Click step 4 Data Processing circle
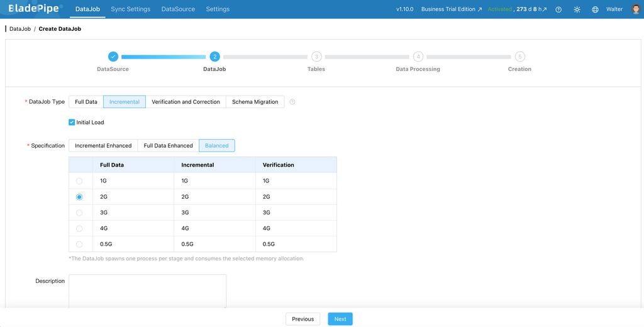 (418, 57)
